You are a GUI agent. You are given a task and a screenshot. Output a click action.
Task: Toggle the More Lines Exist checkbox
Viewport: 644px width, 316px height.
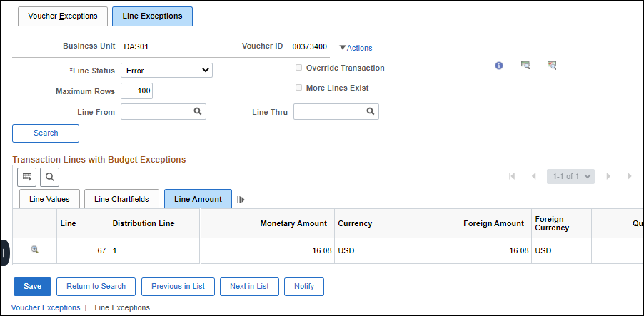(x=299, y=88)
